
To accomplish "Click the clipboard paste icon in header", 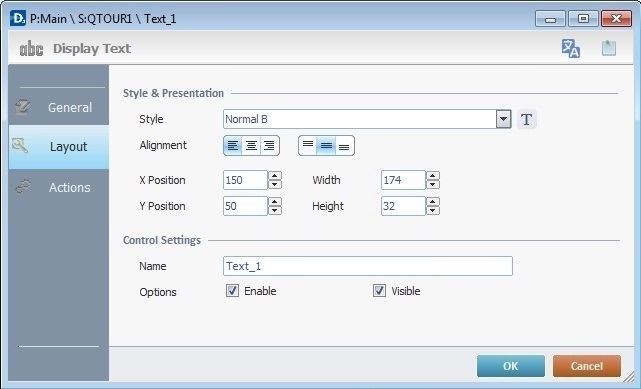I will pyautogui.click(x=609, y=48).
